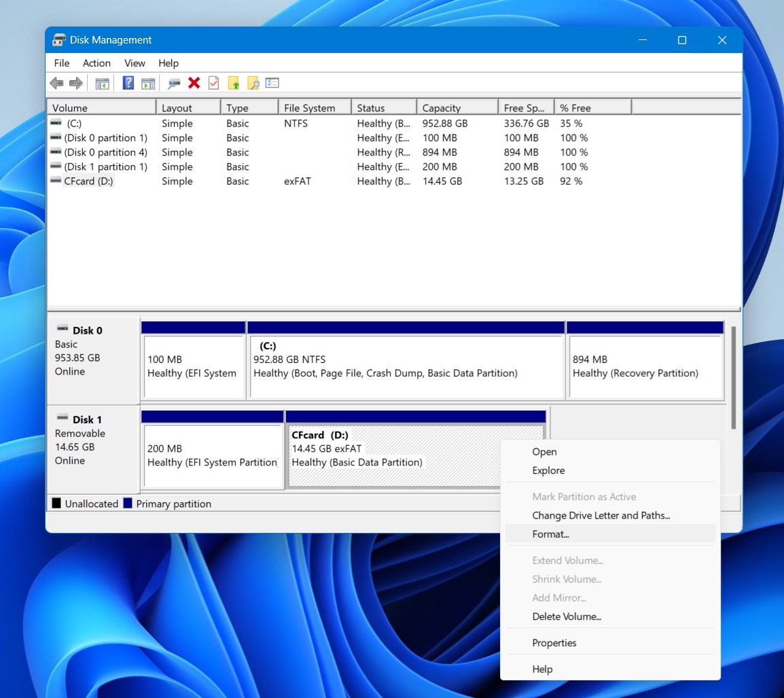The height and width of the screenshot is (698, 784).
Task: Open the View menu
Action: pos(135,63)
